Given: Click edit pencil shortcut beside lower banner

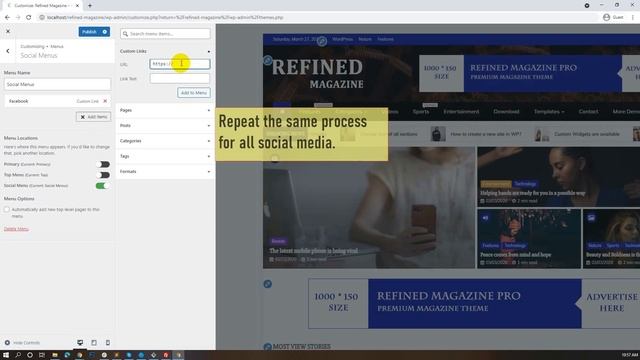Looking at the screenshot, I should pyautogui.click(x=268, y=284).
